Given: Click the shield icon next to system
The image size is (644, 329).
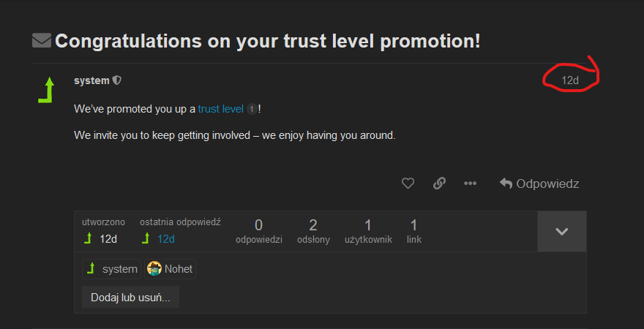Looking at the screenshot, I should click(117, 80).
